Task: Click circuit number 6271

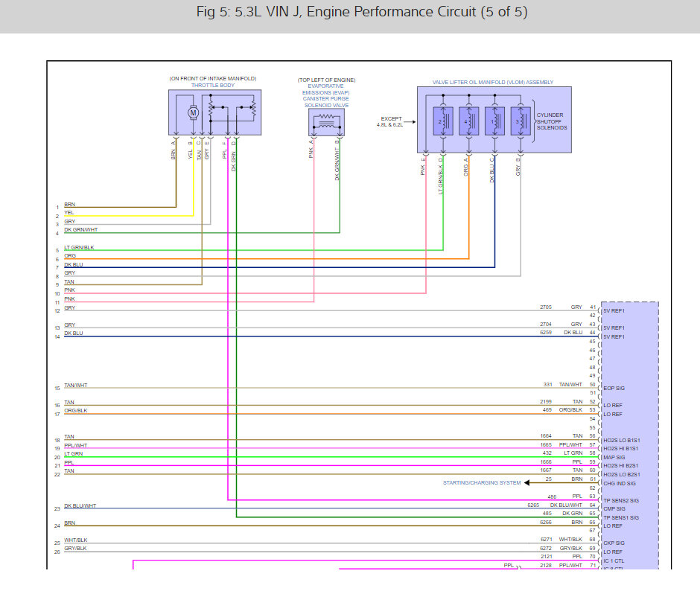Action: tap(546, 540)
